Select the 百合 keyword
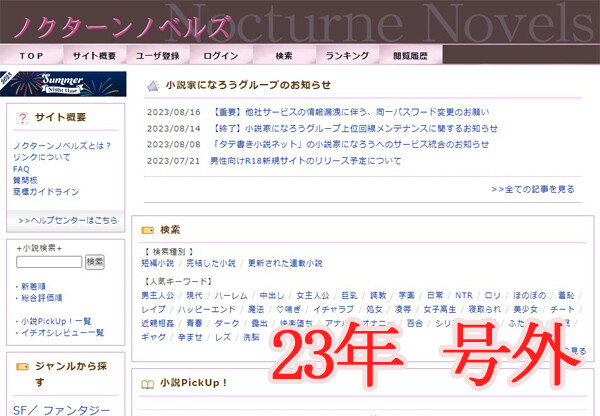600x416 pixels. click(415, 323)
